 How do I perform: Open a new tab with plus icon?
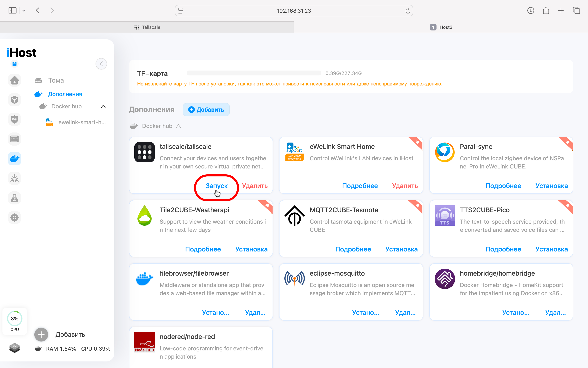tap(561, 10)
